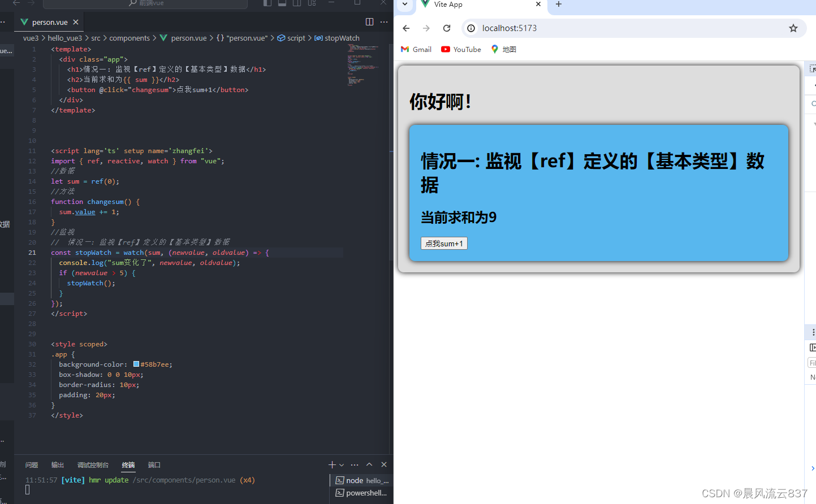This screenshot has height=504, width=816.
Task: Click the code minimap preview
Action: tap(363, 65)
